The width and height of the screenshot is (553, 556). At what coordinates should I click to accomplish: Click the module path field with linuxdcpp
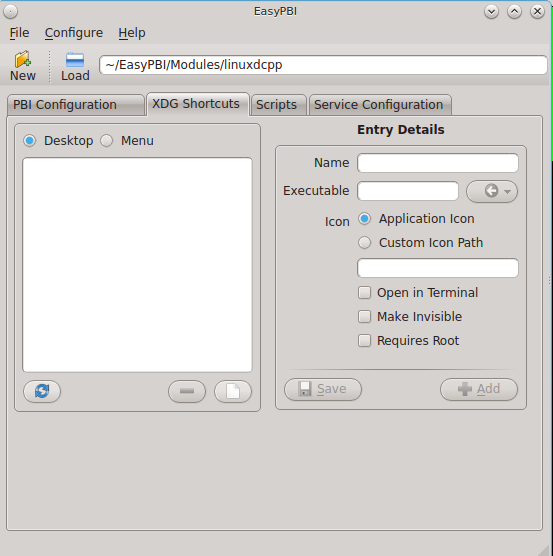323,65
